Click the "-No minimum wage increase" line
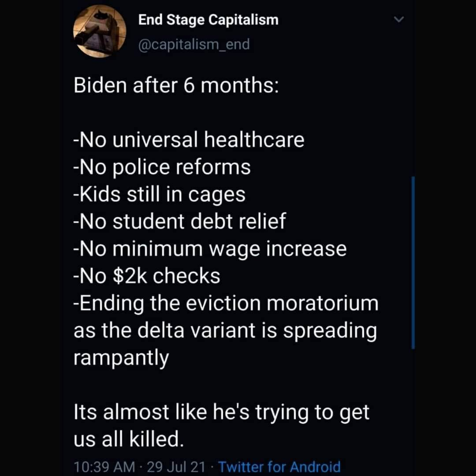The width and height of the screenshot is (476, 476). [210, 249]
